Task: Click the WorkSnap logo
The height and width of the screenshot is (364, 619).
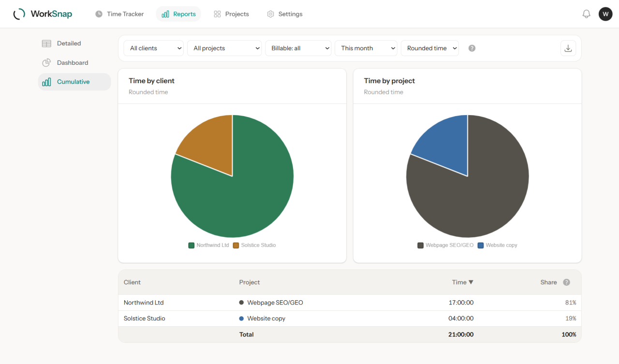Action: pos(43,14)
